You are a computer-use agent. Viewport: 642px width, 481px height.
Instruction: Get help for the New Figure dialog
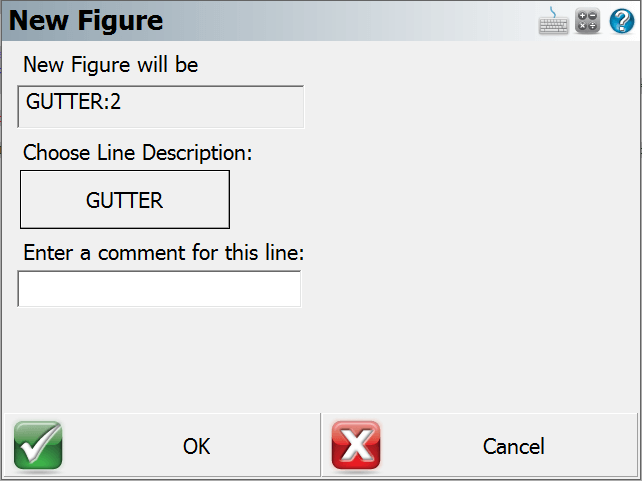621,21
